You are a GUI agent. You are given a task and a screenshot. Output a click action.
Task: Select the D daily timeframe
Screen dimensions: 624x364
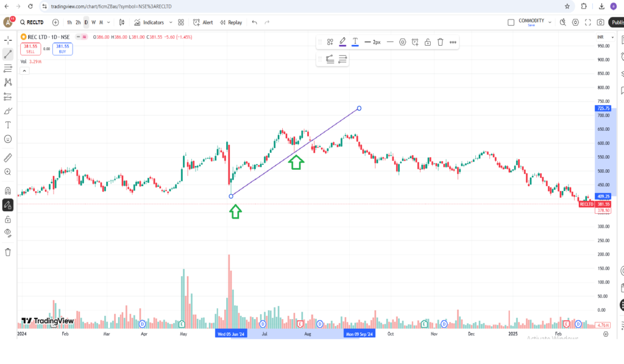86,23
